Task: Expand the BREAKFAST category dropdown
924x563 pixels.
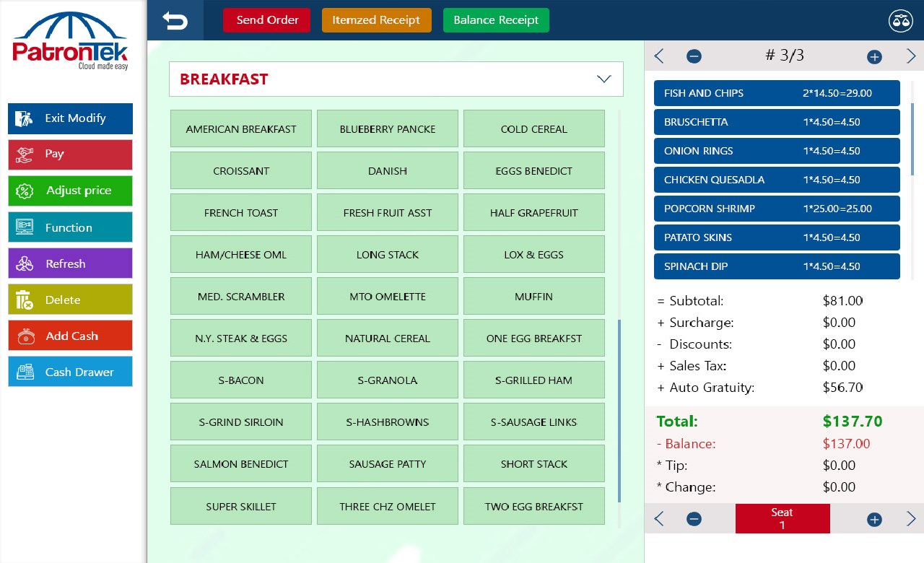Action: [x=604, y=79]
